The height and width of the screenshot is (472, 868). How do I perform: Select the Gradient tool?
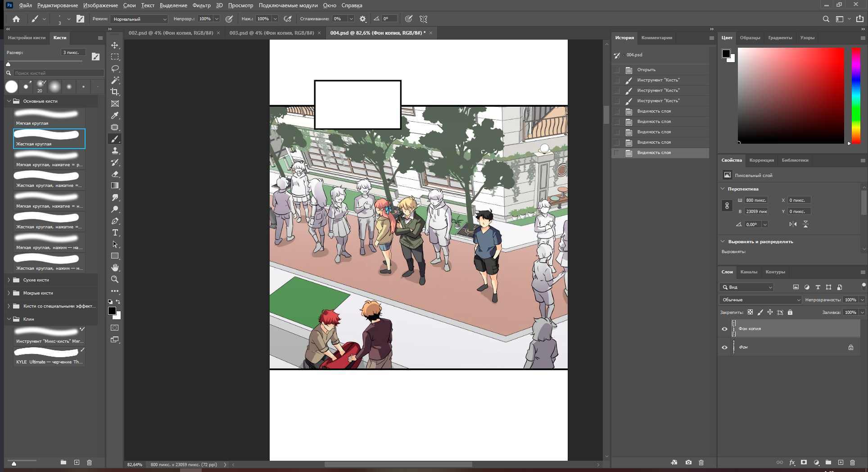115,186
